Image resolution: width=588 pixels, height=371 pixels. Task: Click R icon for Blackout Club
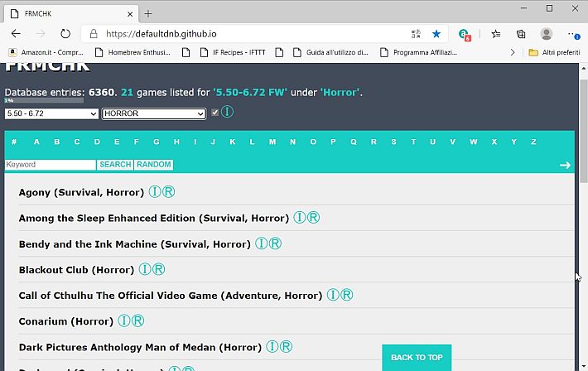[159, 269]
